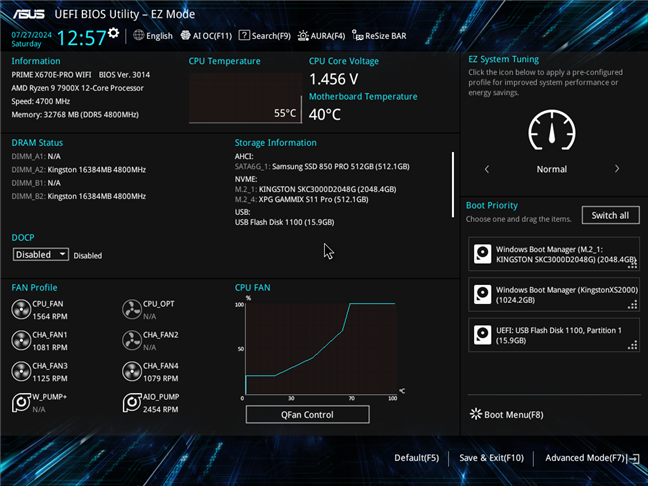Click the CHA_FAN1 fan icon
Viewport: 648px width, 486px height.
click(21, 341)
